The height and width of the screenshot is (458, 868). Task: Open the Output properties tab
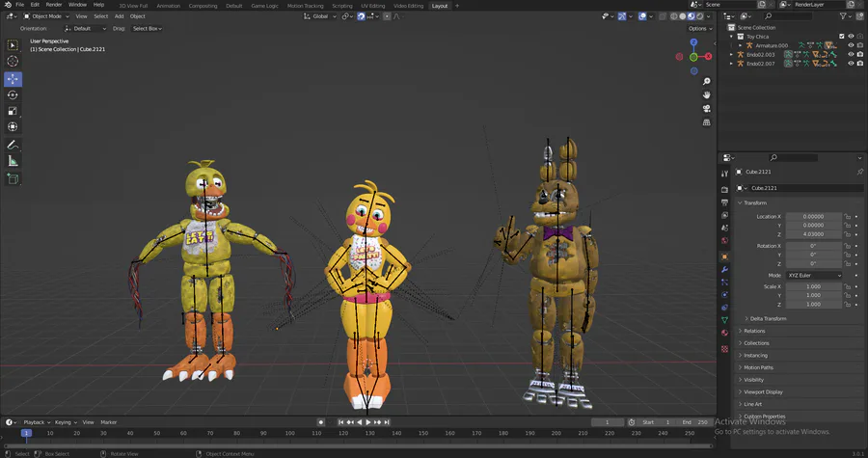point(724,202)
